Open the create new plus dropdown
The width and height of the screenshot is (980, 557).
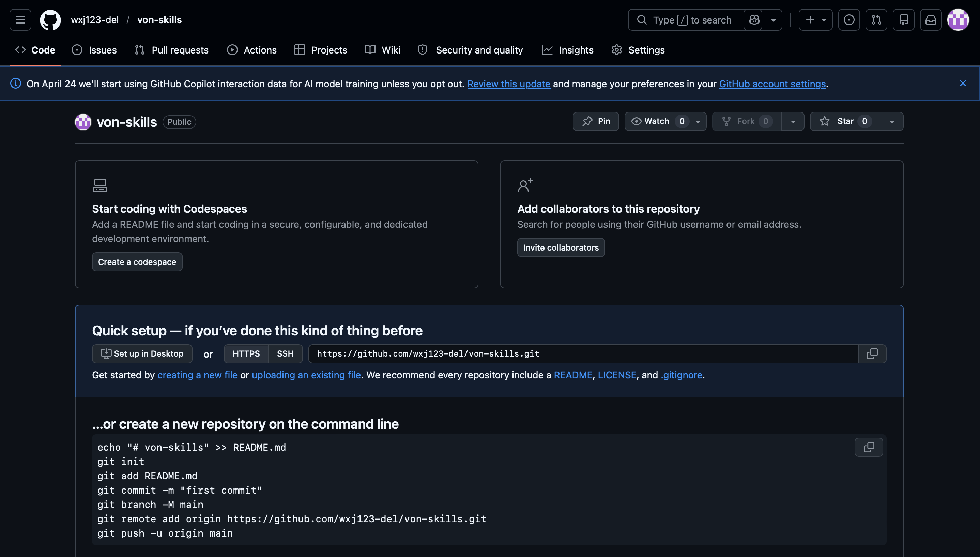pyautogui.click(x=815, y=20)
